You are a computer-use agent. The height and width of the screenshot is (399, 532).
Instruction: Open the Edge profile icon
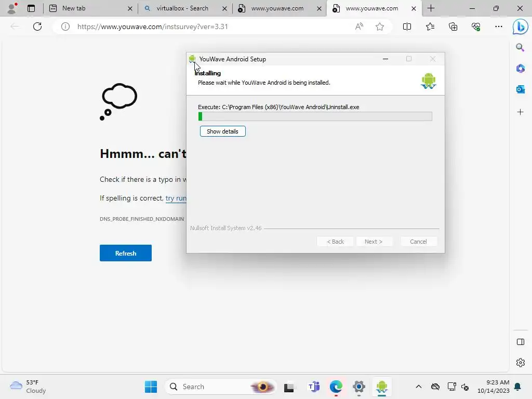[x=12, y=8]
